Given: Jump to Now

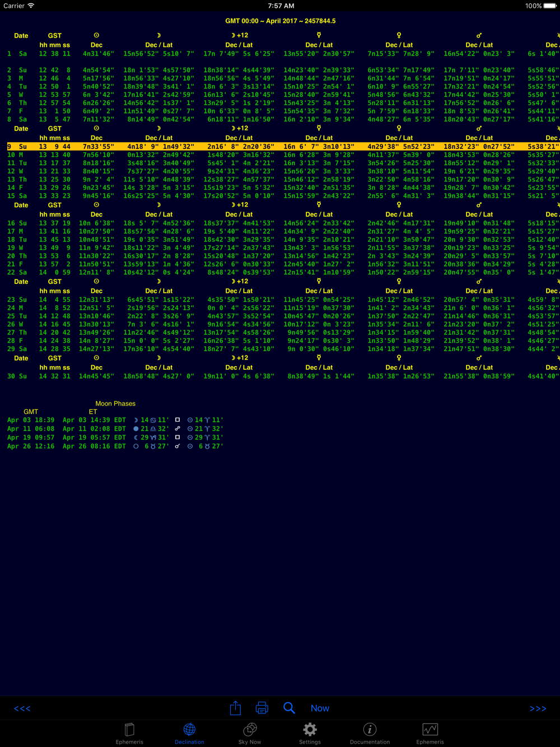Looking at the screenshot, I should (320, 708).
